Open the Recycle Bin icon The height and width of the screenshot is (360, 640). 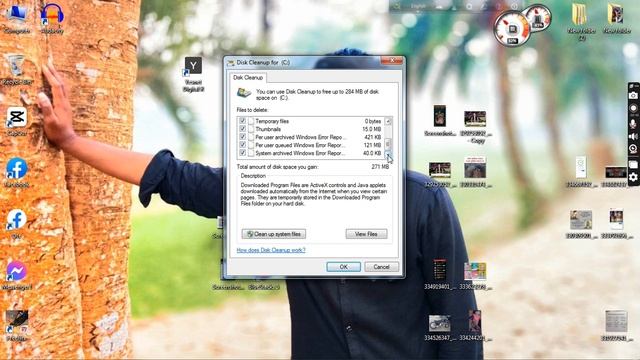point(17,69)
